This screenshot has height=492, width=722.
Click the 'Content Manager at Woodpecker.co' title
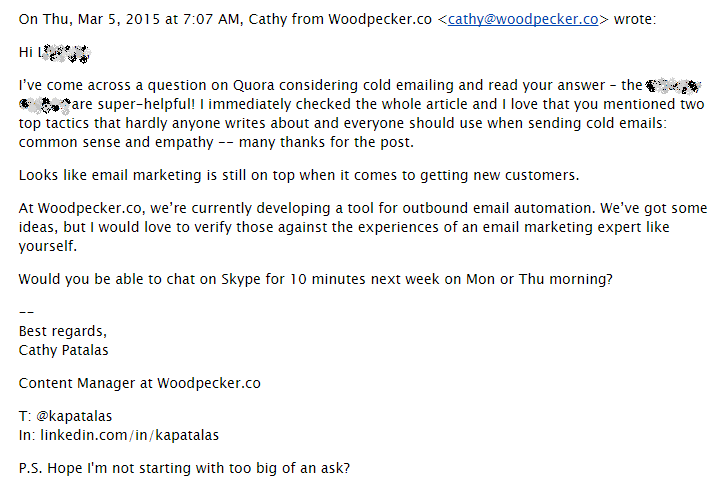click(140, 383)
